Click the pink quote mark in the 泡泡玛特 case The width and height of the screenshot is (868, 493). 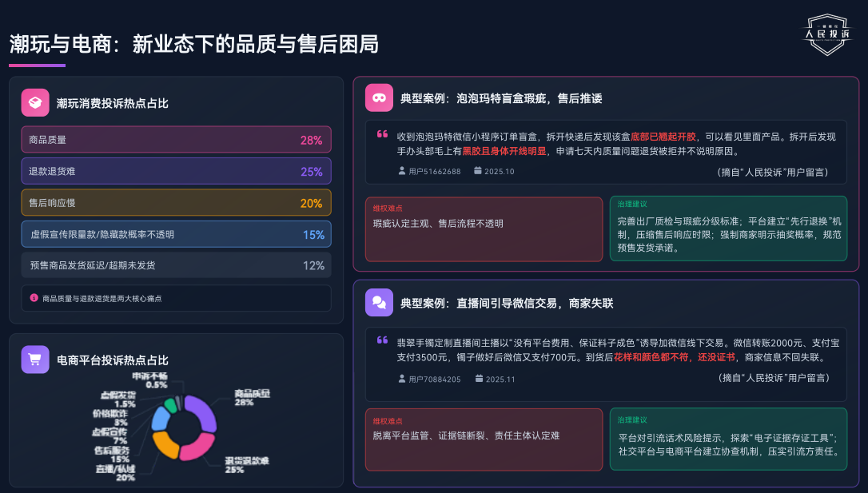point(382,133)
